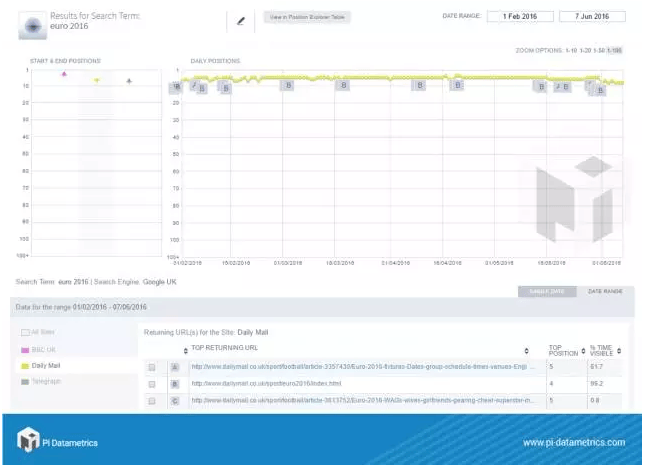This screenshot has width=646, height=469.
Task: Click the 'C' label icon next to third URL
Action: click(175, 400)
